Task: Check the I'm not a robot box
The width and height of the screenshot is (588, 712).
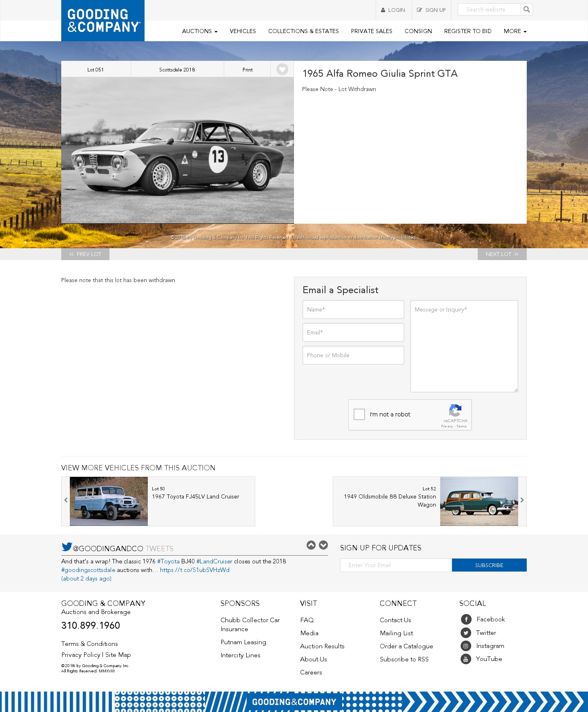Action: [359, 414]
